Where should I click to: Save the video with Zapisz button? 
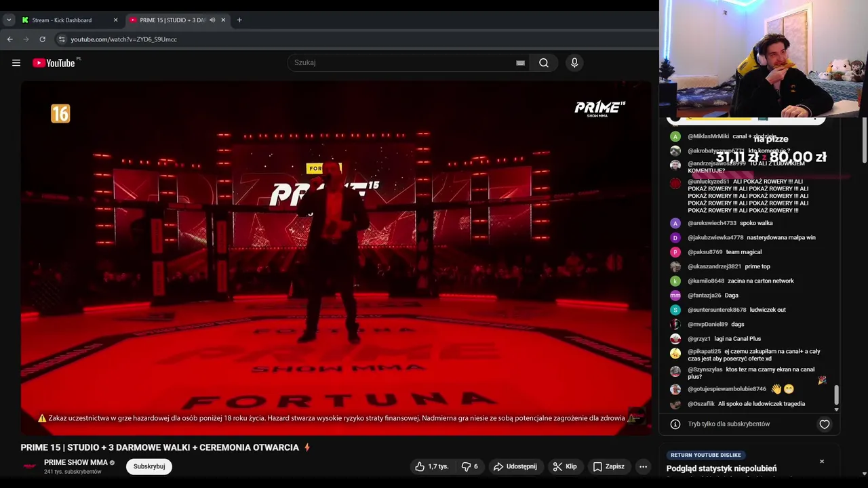(x=608, y=466)
